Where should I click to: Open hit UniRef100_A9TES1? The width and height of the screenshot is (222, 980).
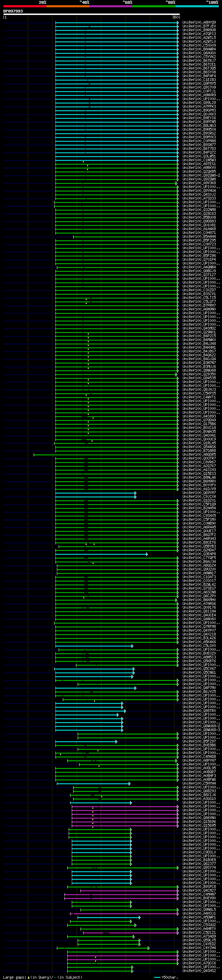coord(199,164)
